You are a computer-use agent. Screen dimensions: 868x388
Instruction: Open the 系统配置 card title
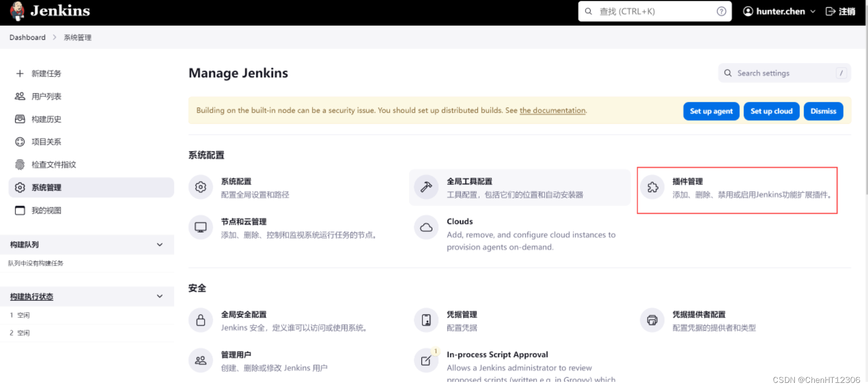click(x=236, y=182)
